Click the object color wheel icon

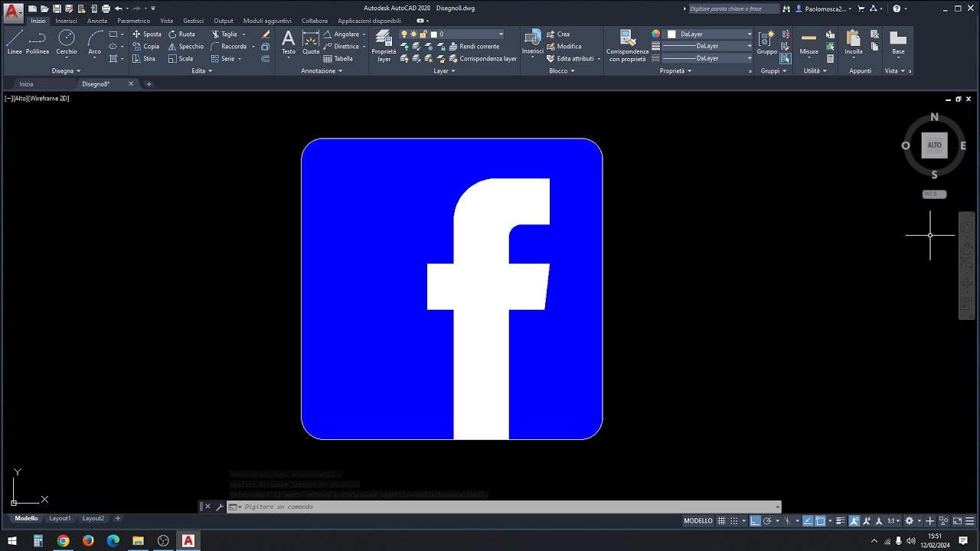[656, 34]
